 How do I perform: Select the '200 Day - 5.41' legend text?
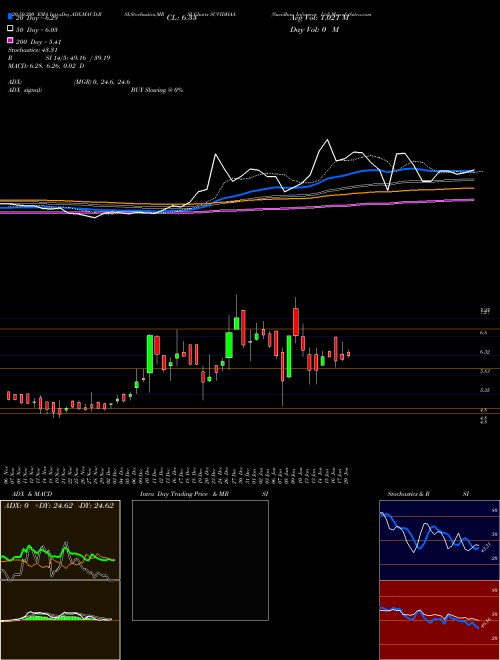click(39, 42)
